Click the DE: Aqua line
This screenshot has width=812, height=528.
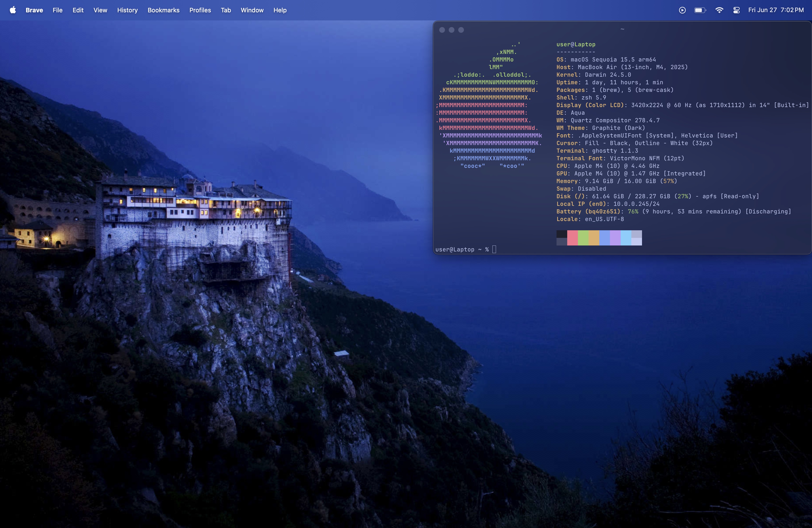[x=571, y=113]
